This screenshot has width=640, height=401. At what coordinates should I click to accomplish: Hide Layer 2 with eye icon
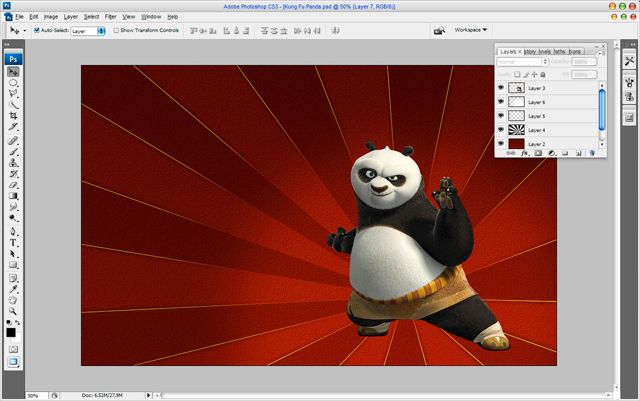point(501,143)
